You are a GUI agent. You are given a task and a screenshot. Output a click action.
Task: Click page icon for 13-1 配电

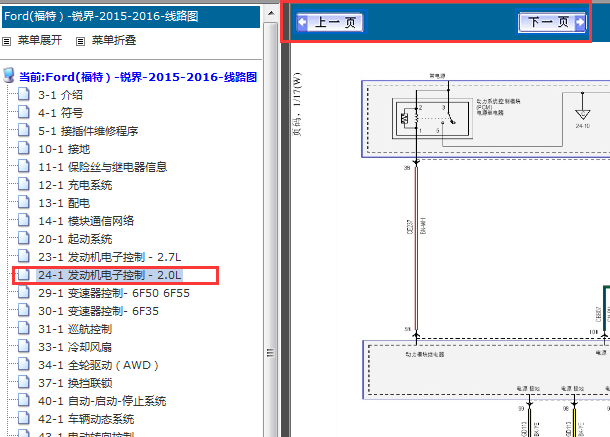(24, 202)
